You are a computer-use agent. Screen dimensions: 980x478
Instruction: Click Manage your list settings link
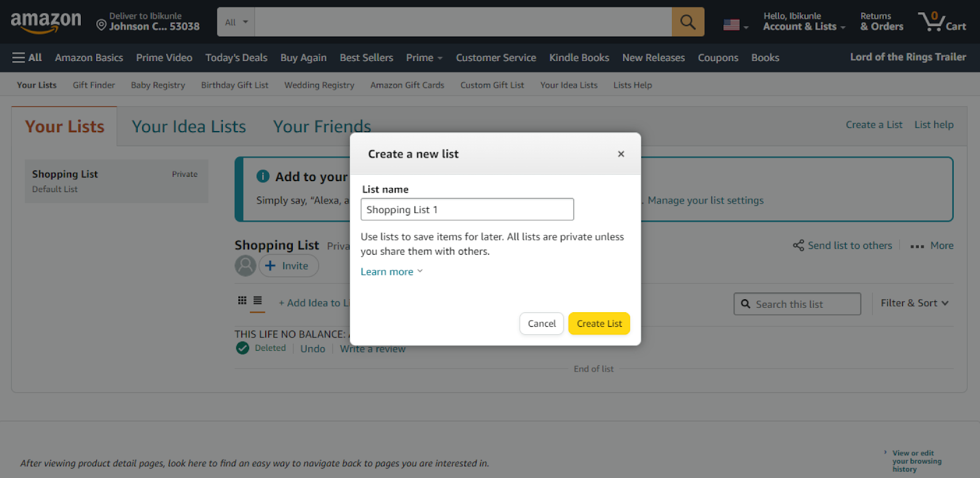pos(706,200)
